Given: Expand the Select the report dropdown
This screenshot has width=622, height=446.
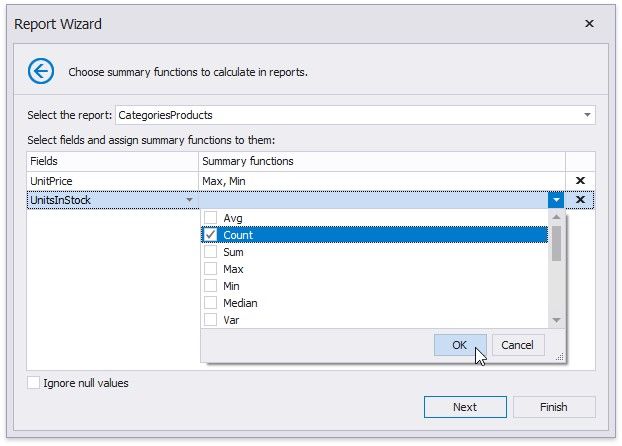Looking at the screenshot, I should 586,115.
